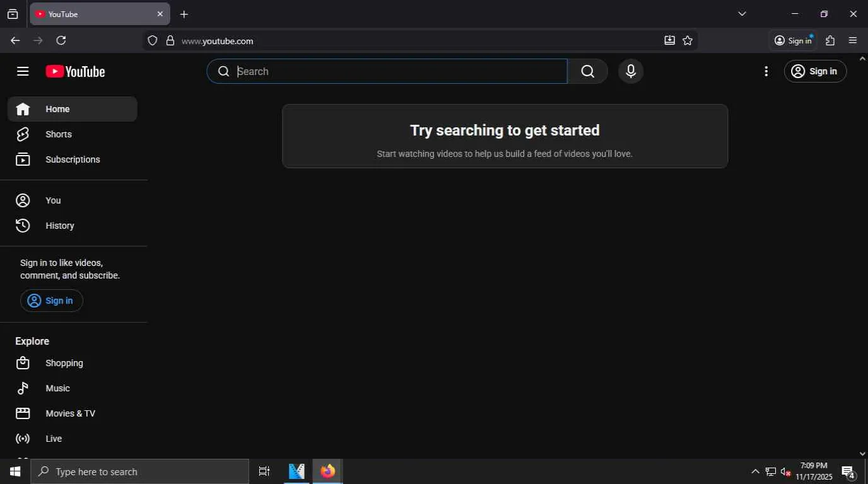Select Movies & TV in Explore
The image size is (868, 484).
pyautogui.click(x=73, y=413)
